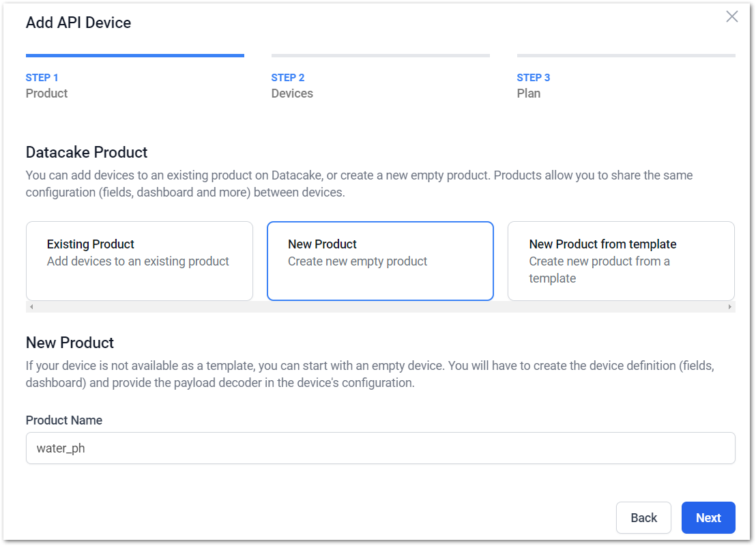This screenshot has height=546, width=756.
Task: Select the New Product option card
Action: click(x=380, y=261)
